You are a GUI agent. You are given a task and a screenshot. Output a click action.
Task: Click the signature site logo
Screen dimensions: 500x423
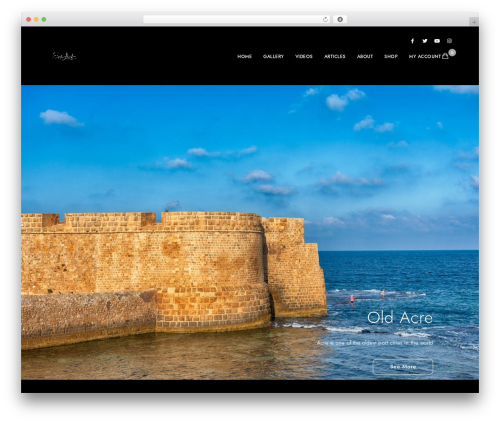click(64, 56)
